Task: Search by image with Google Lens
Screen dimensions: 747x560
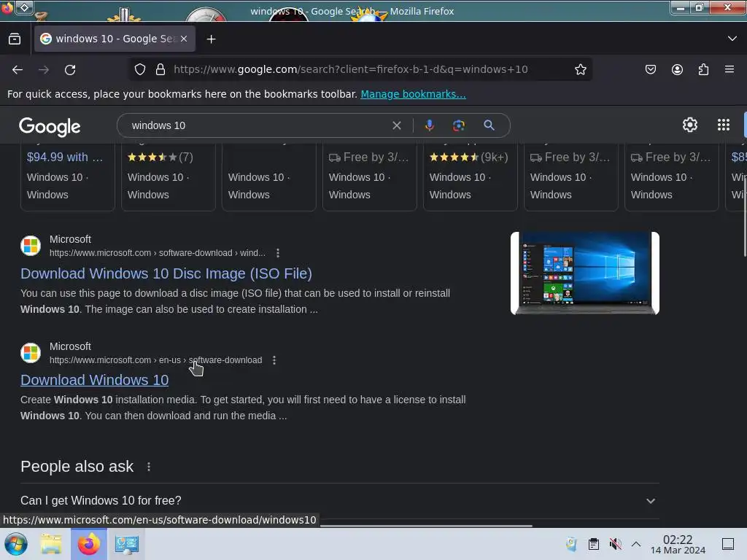Action: tap(458, 125)
